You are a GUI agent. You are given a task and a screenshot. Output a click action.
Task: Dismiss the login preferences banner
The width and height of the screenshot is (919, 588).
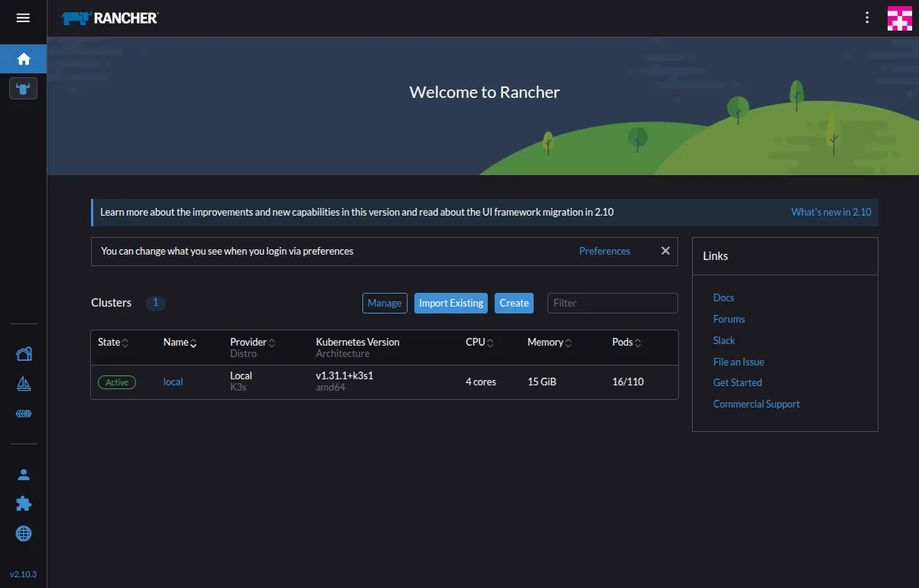click(x=665, y=251)
